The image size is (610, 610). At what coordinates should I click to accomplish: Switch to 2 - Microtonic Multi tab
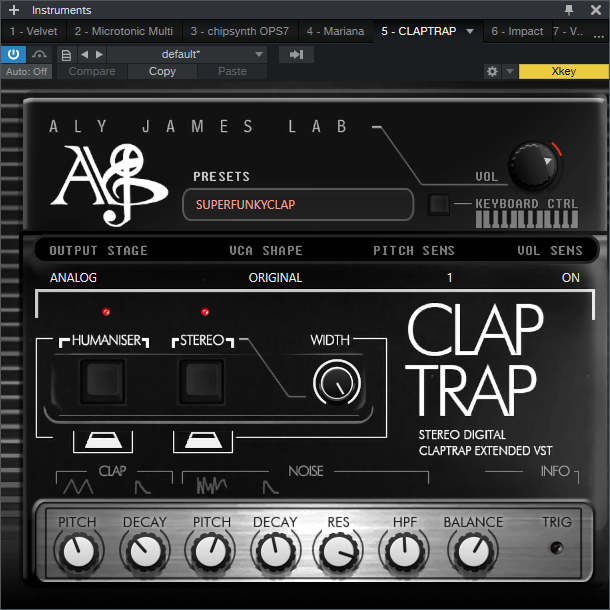click(x=124, y=31)
